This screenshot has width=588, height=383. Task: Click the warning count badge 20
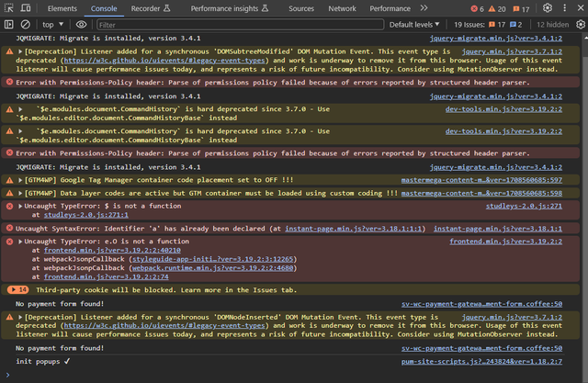tap(497, 8)
